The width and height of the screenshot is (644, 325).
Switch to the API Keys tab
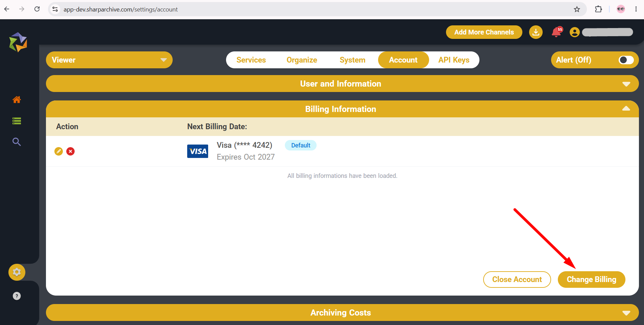coord(454,60)
